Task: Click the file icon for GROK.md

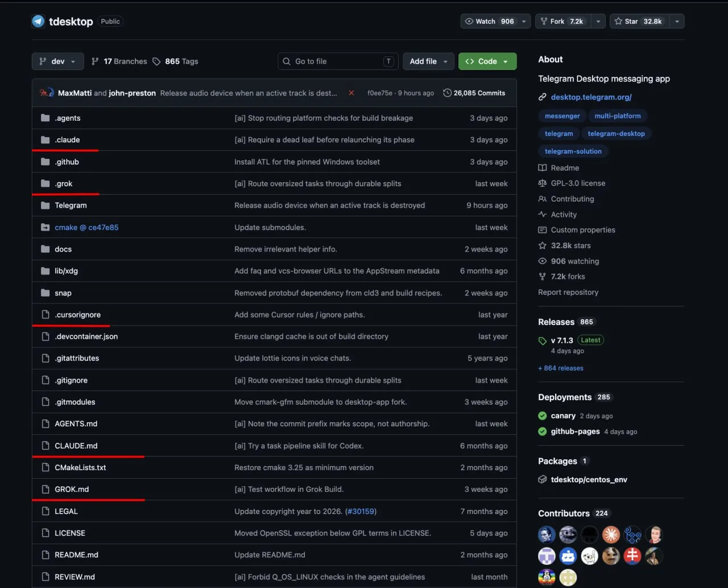Action: (x=45, y=490)
